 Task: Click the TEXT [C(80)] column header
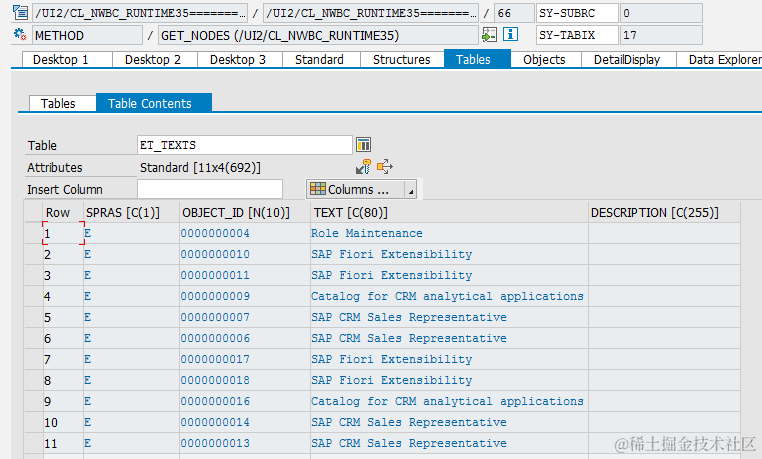pos(450,213)
